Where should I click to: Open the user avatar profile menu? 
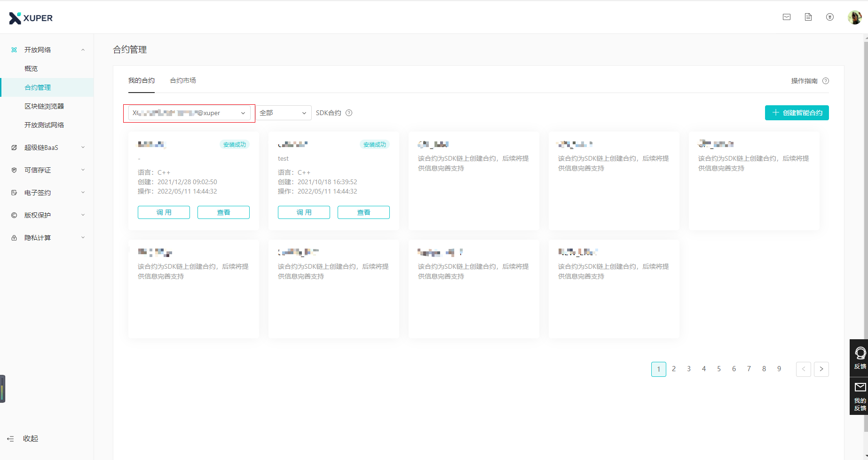pos(854,17)
